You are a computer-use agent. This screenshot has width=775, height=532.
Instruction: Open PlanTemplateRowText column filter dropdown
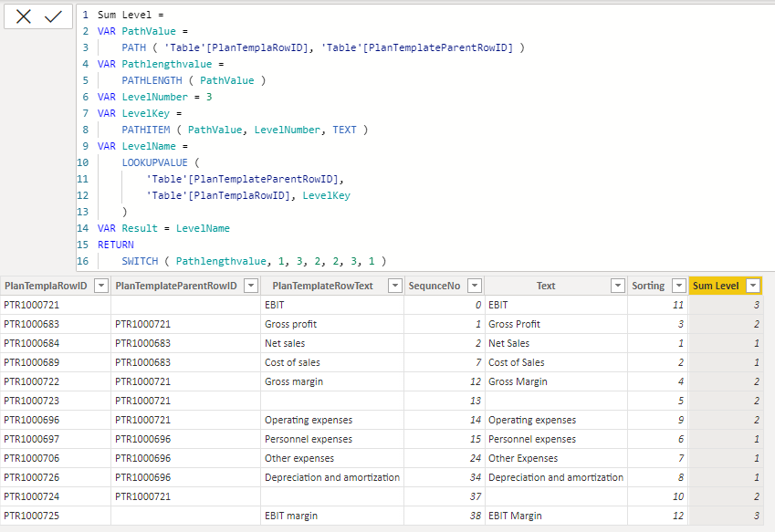pyautogui.click(x=395, y=286)
